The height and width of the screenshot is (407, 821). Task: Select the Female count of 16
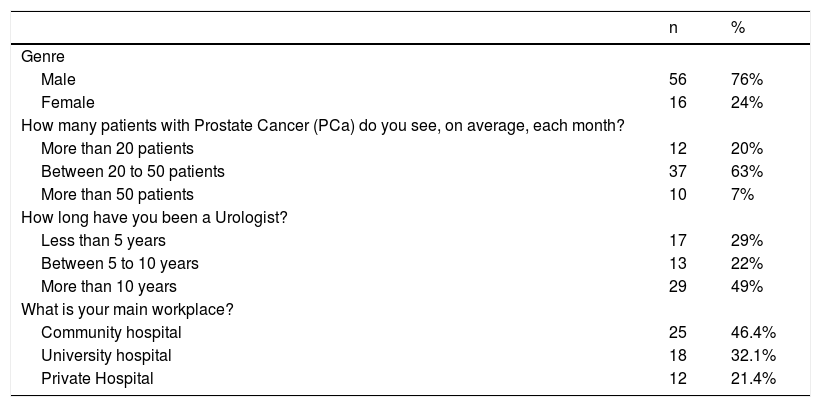677,102
